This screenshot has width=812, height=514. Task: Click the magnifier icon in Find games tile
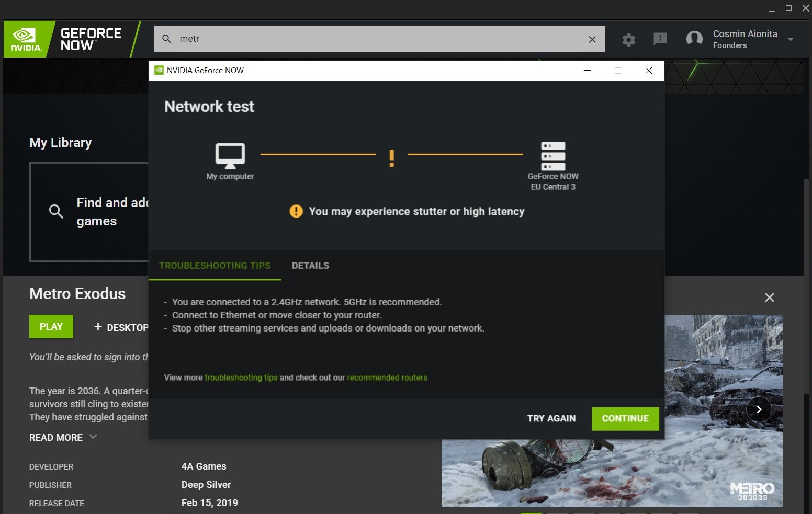56,211
